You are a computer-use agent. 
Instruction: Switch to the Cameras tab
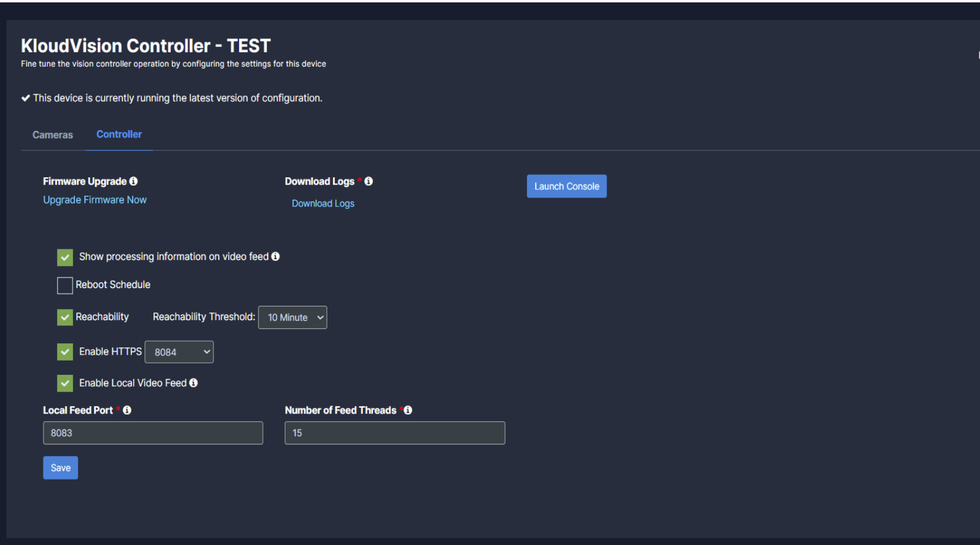(x=53, y=135)
